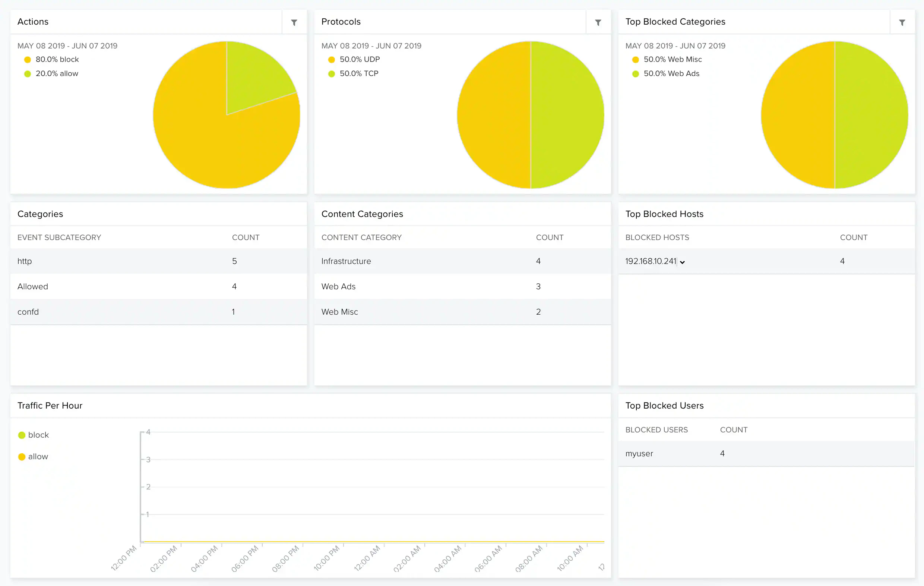Click the 50.0% Web Ads legend entry
The image size is (924, 586).
point(671,73)
